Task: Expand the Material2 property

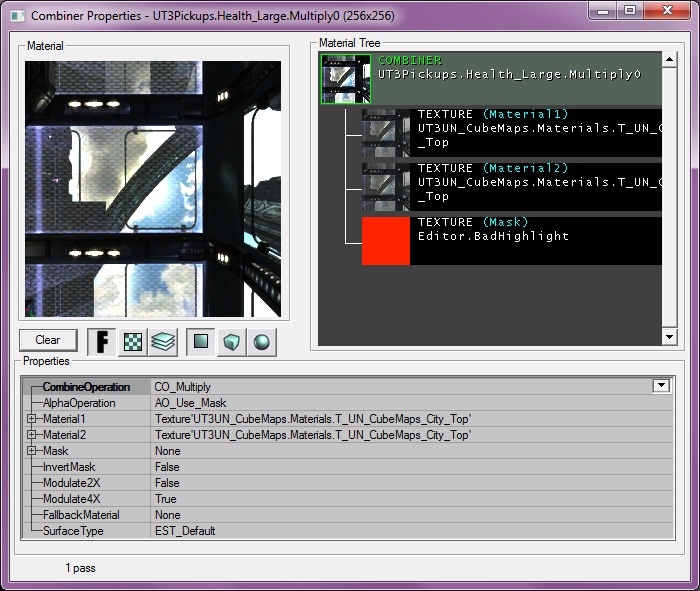Action: coord(32,435)
